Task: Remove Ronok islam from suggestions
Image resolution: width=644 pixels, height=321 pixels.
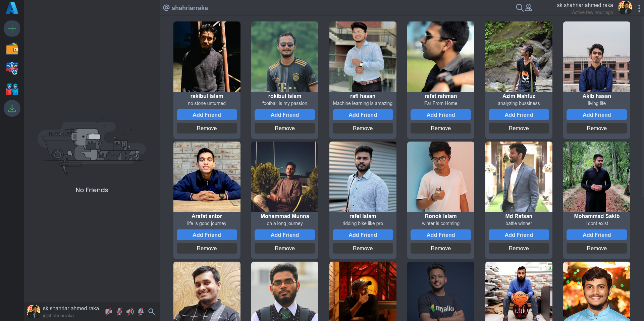Action: click(x=440, y=248)
